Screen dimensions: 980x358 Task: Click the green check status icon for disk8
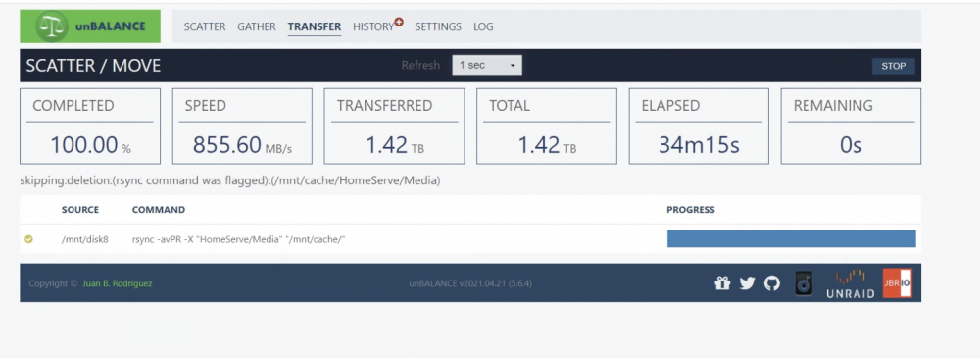click(x=28, y=239)
